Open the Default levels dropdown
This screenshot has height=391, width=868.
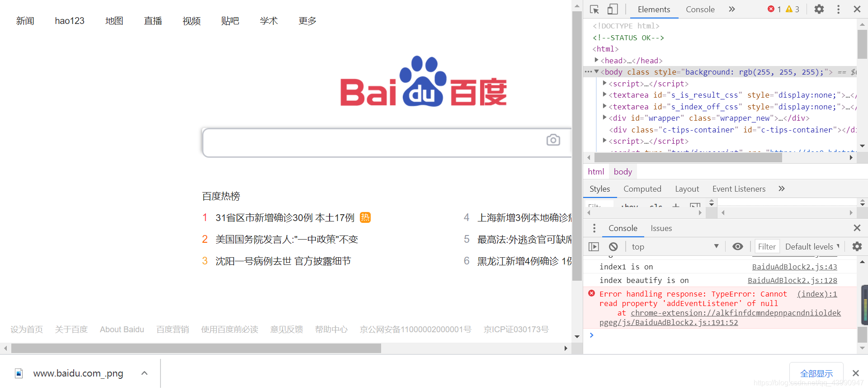coord(812,246)
